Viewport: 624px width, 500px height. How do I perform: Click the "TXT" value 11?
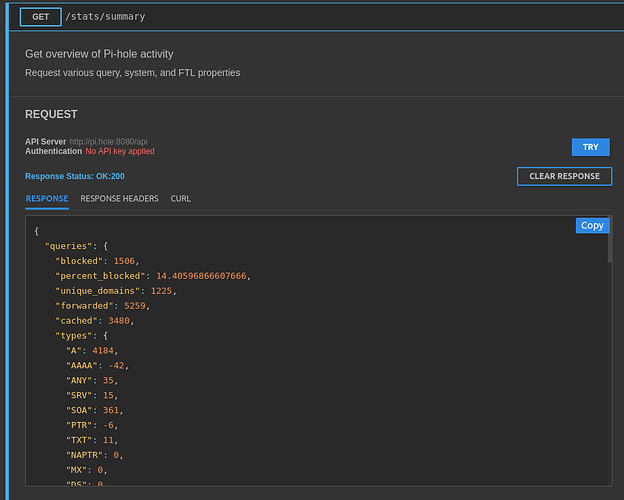point(108,440)
